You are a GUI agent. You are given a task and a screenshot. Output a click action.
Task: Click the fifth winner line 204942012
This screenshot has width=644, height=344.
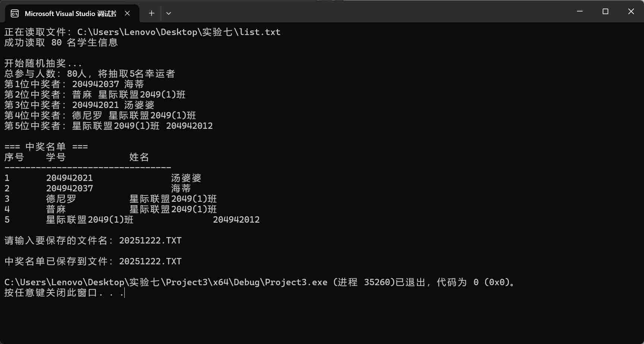coord(109,126)
